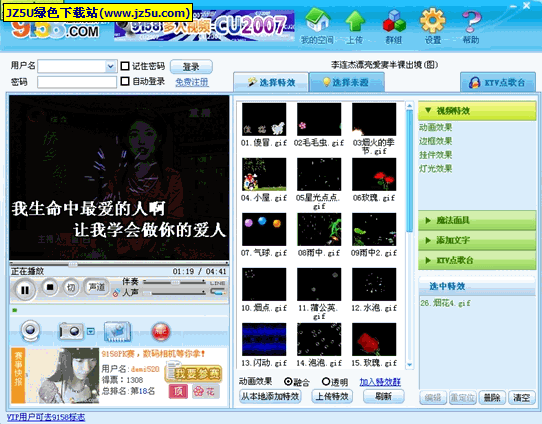Select the 04.小屋.gif effect thumbnail

[x=264, y=174]
